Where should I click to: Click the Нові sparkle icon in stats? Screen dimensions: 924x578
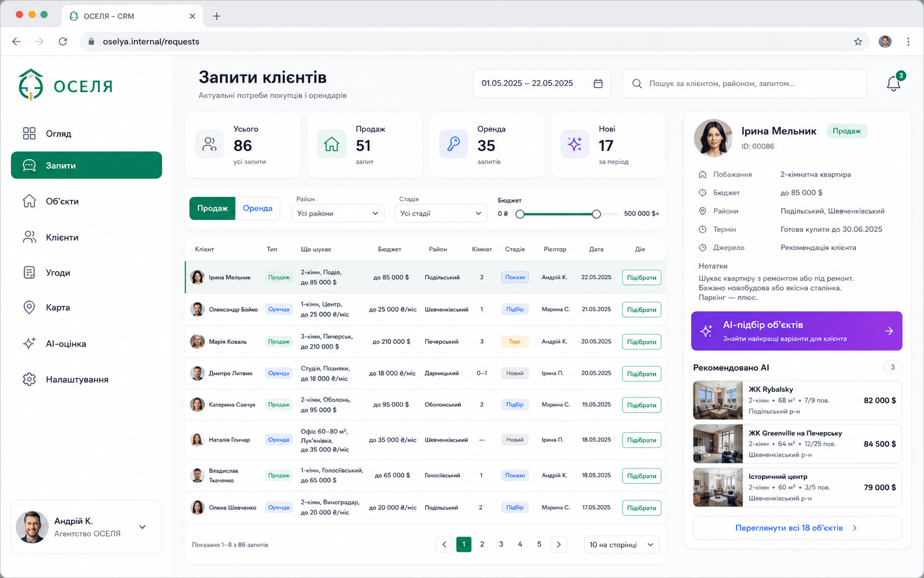tap(574, 144)
